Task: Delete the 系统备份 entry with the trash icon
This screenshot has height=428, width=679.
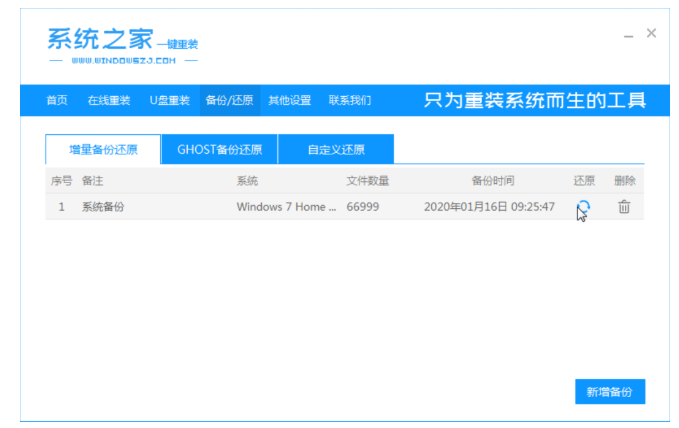Action: [x=624, y=207]
